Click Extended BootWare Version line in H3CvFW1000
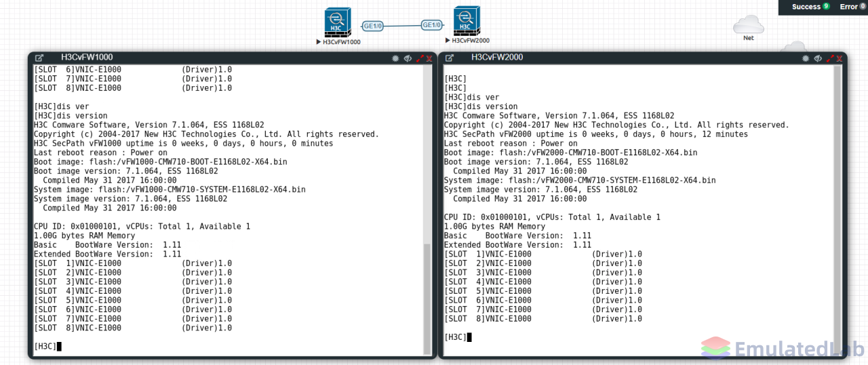868x365 pixels. [x=107, y=254]
